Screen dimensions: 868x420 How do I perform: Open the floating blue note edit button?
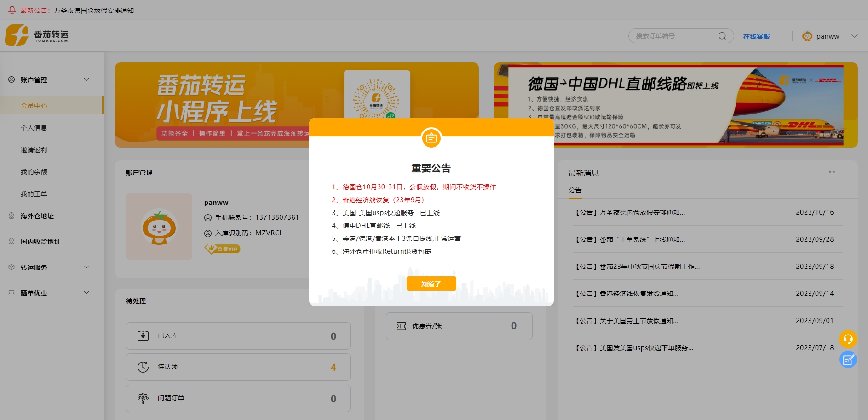click(848, 359)
